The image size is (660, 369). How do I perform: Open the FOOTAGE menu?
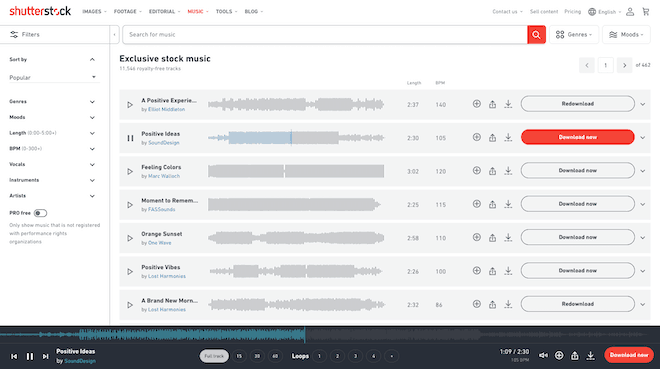128,12
